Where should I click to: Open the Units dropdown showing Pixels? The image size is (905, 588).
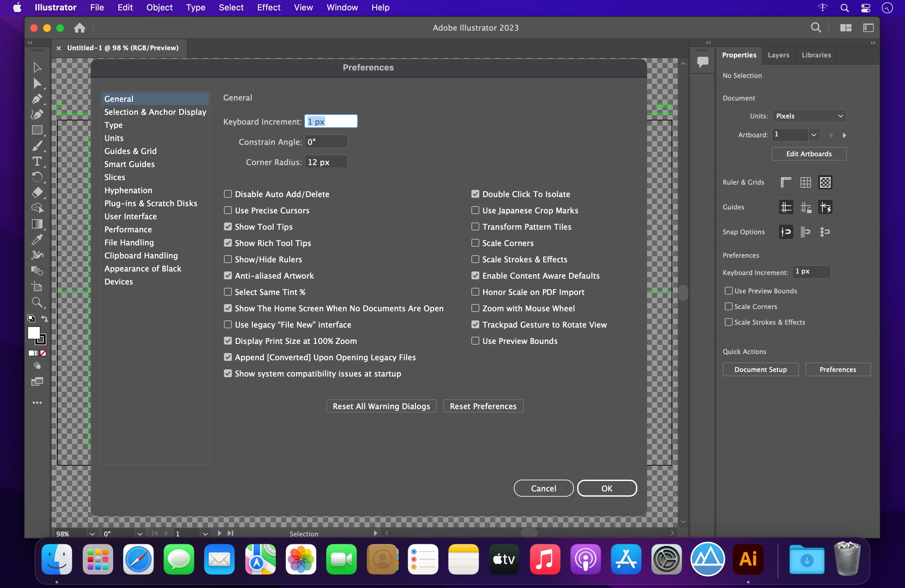pyautogui.click(x=809, y=116)
